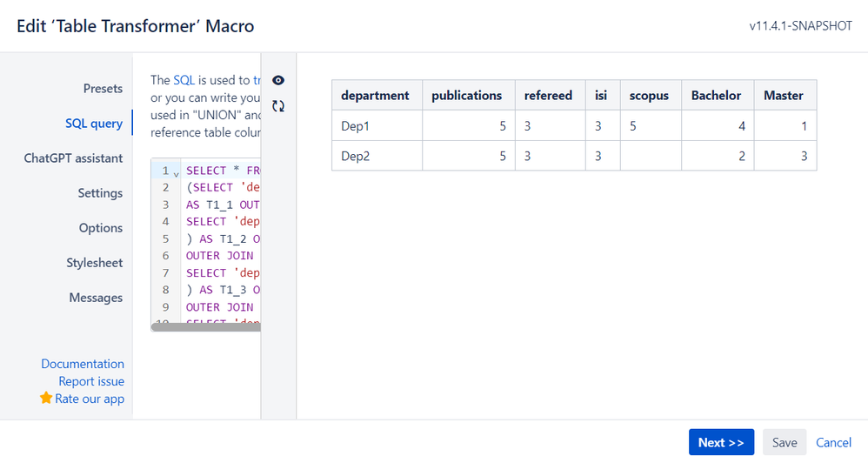Show the Messages section

96,298
